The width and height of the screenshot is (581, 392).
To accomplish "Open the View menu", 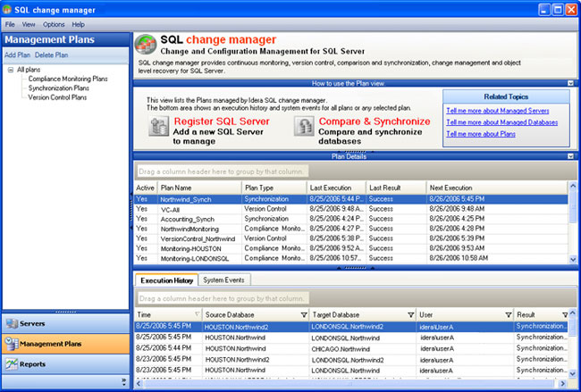I will point(29,24).
